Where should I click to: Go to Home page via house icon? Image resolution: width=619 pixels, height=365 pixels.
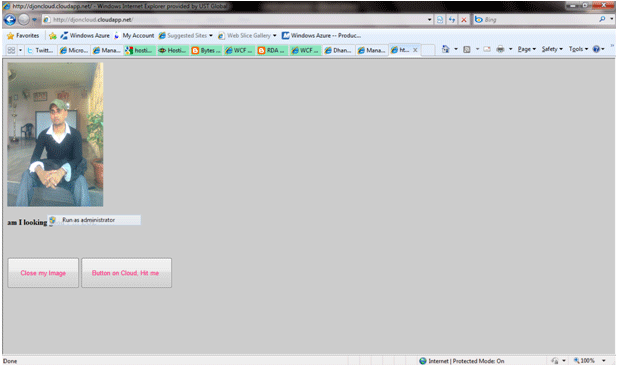pos(445,49)
